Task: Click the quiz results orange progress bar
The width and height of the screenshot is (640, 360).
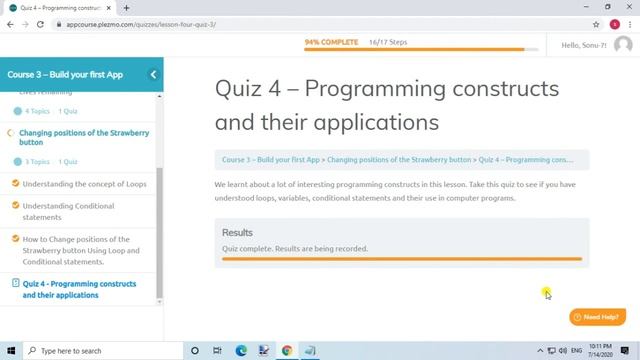Action: tap(402, 259)
